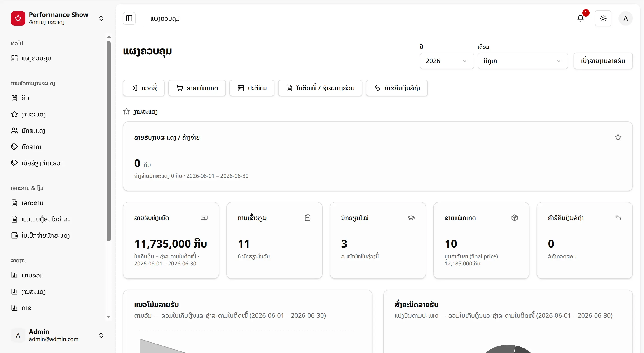Click the sidebar scroll down arrow
The height and width of the screenshot is (353, 644).
click(108, 317)
